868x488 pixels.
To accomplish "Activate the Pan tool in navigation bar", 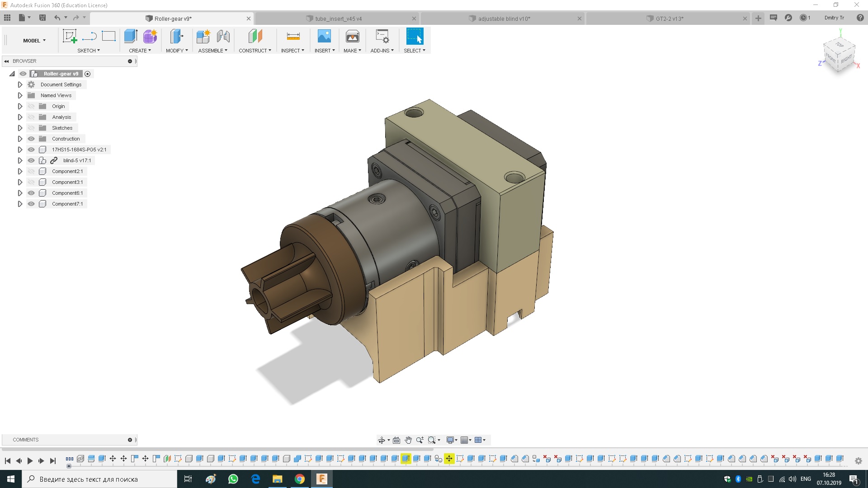I will click(408, 440).
